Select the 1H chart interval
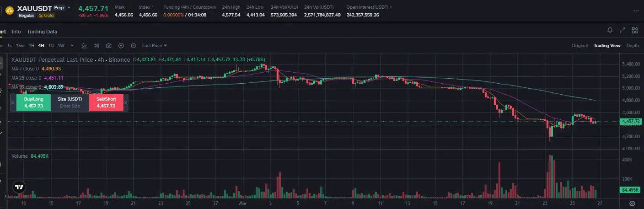Image resolution: width=644 pixels, height=209 pixels. tap(32, 46)
